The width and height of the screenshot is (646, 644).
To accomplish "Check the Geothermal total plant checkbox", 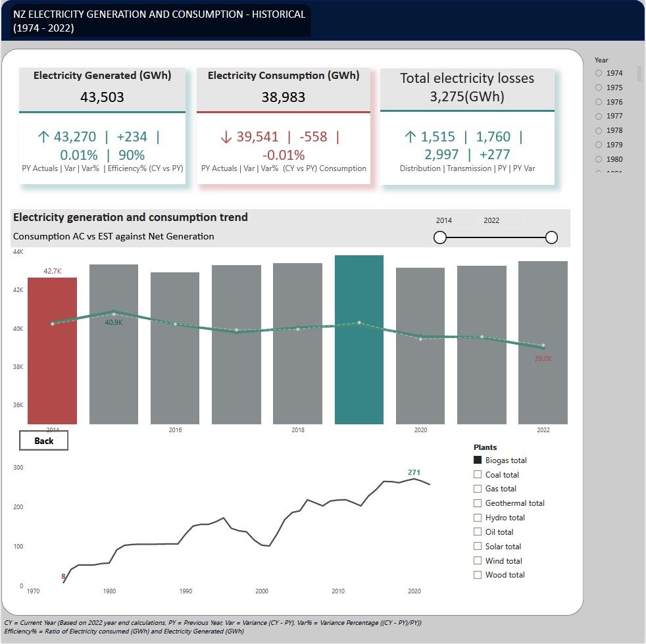I will coord(478,503).
